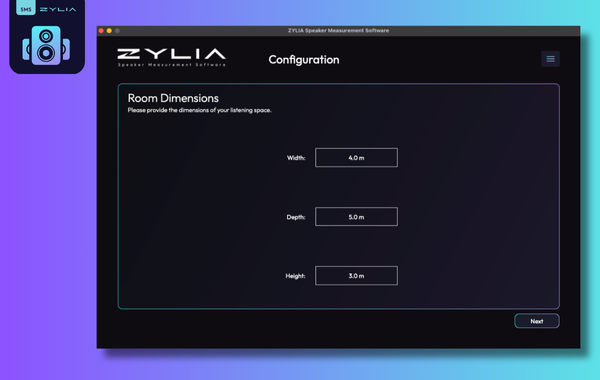Click the Depth label
This screenshot has height=380, width=600.
click(x=296, y=217)
